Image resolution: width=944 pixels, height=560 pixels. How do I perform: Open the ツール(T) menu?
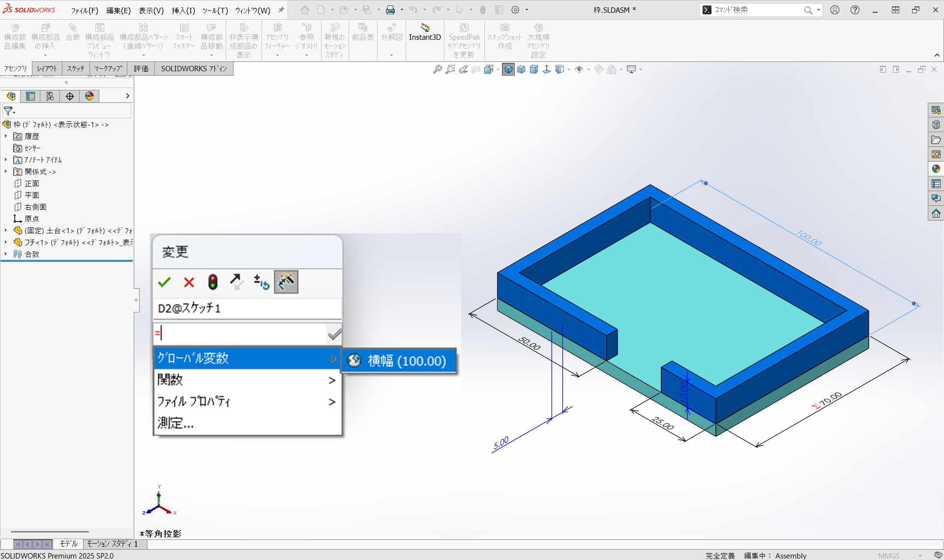point(215,10)
